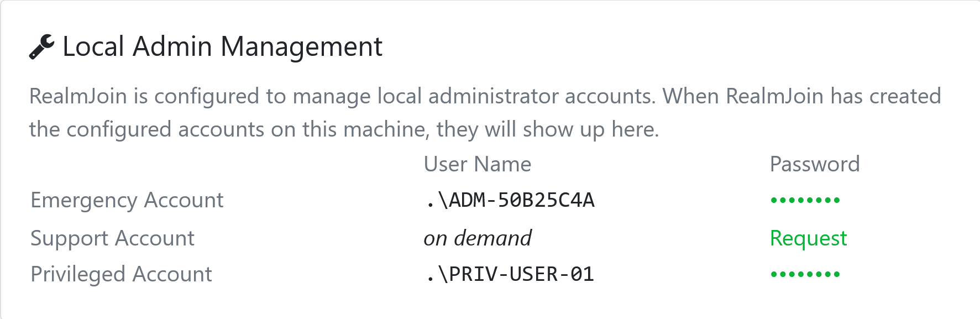Select the .\PRIV-USER-01 user name
This screenshot has width=980, height=319.
(x=510, y=274)
